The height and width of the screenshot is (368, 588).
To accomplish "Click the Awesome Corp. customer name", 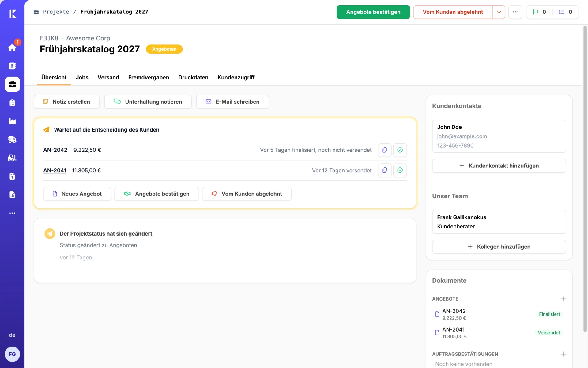I will [89, 38].
